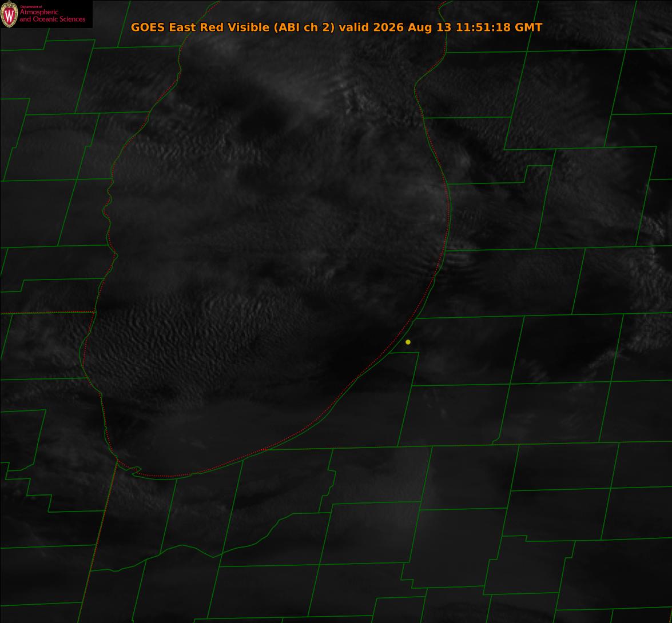Viewport: 672px width, 623px height.
Task: Select the 2026 Aug 13 date text
Action: [412, 27]
